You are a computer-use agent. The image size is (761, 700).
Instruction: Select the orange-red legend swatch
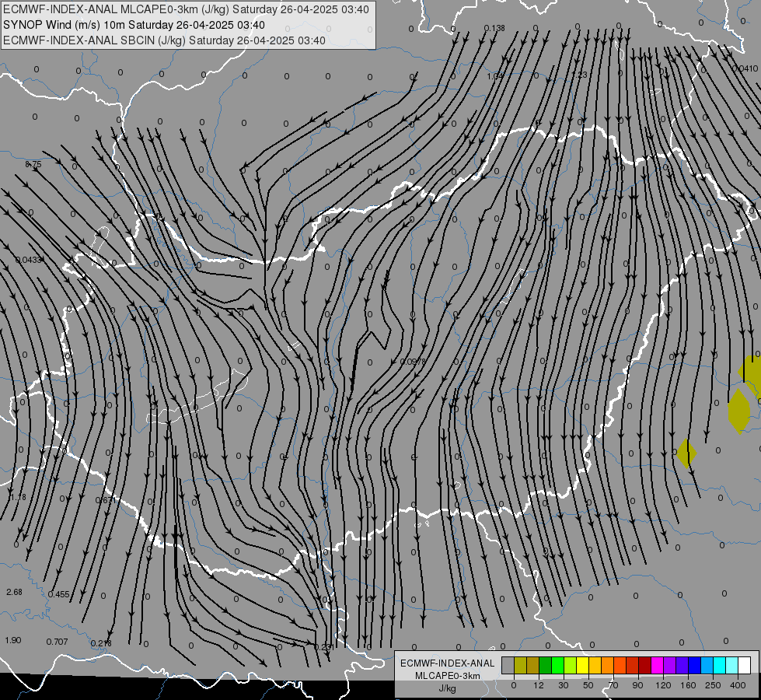620,665
